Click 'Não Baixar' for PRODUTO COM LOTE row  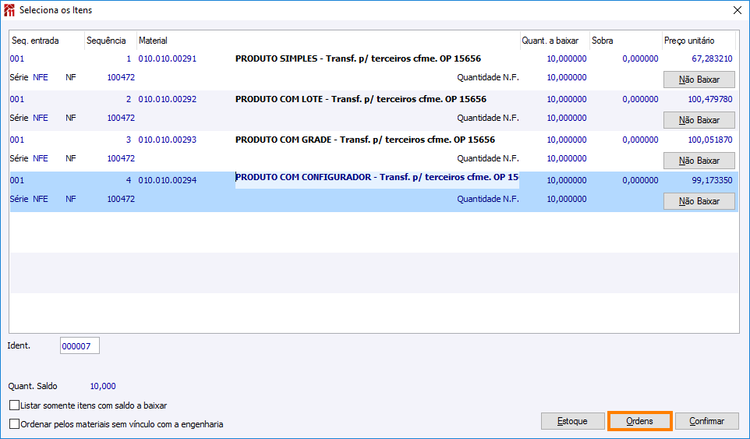(x=699, y=120)
